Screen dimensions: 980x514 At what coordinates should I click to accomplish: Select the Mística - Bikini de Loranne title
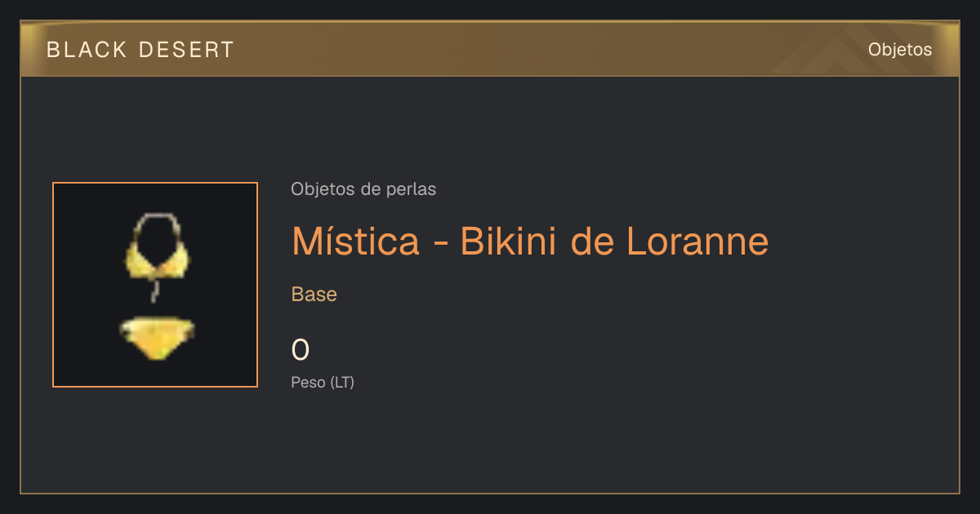click(x=530, y=241)
